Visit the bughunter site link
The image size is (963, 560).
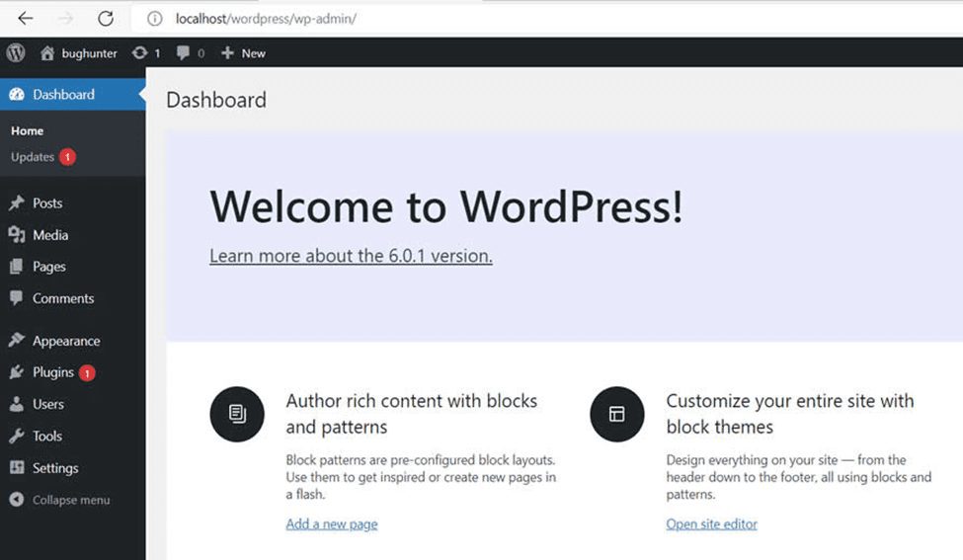(x=89, y=53)
